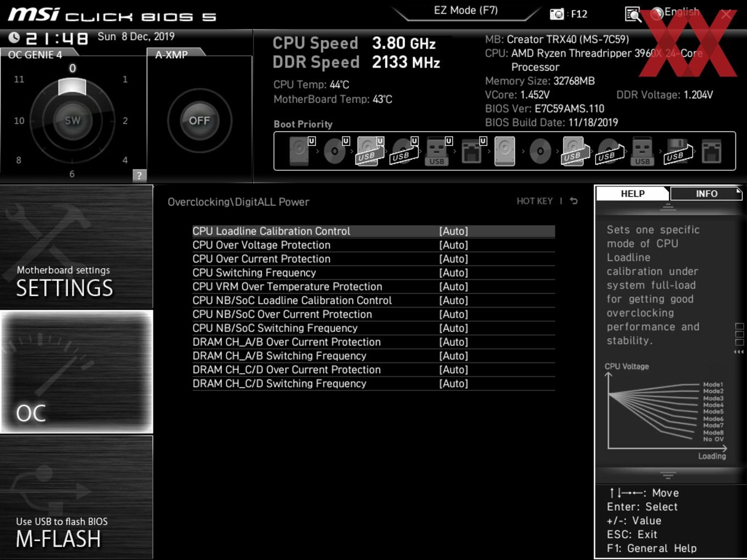Click the OC GENIE 4 tab label
747x560 pixels.
[35, 54]
